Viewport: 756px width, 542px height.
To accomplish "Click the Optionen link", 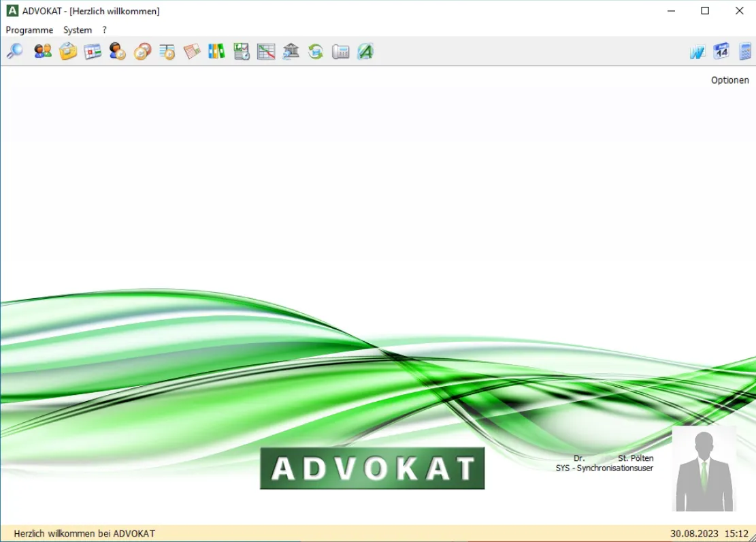I will click(x=729, y=80).
